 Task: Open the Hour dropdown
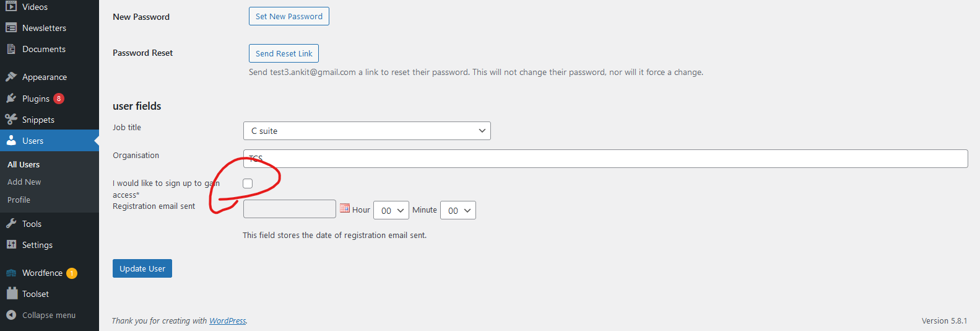coord(391,210)
